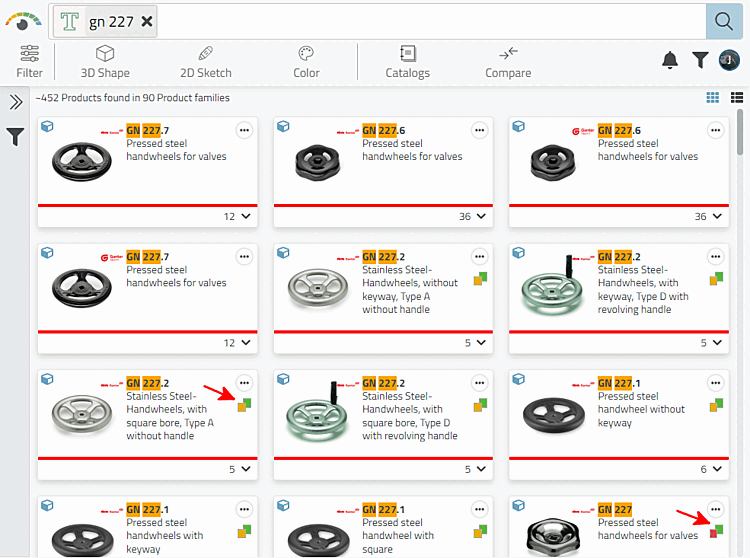Open the user profile avatar
Image resolution: width=750 pixels, height=558 pixels.
(729, 60)
